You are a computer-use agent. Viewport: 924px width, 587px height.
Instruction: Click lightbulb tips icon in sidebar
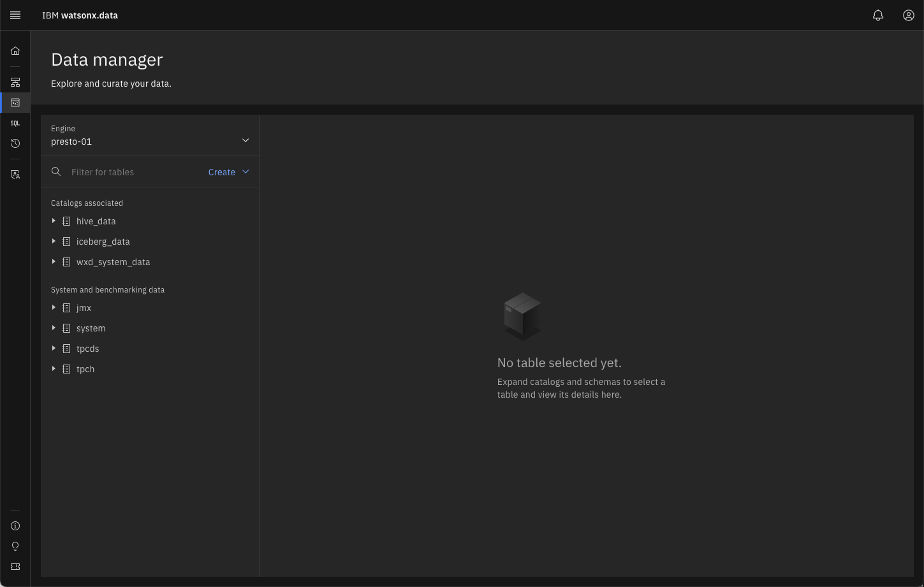15,546
